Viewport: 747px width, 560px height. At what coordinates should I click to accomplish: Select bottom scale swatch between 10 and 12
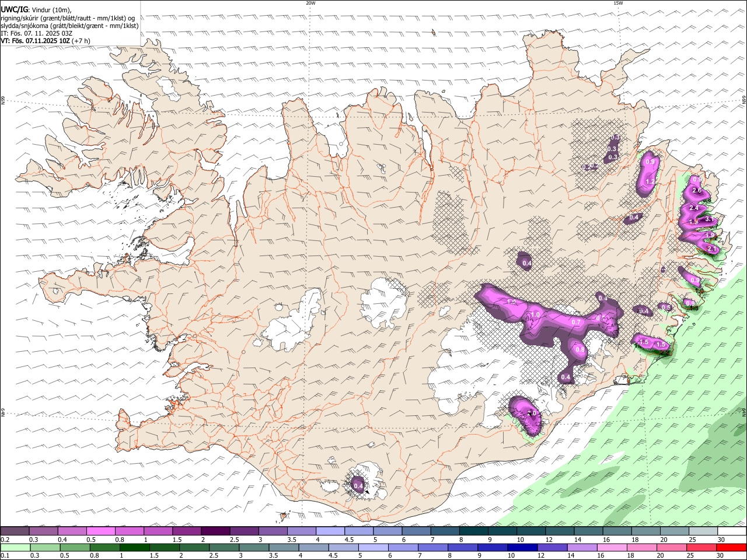[x=523, y=547]
